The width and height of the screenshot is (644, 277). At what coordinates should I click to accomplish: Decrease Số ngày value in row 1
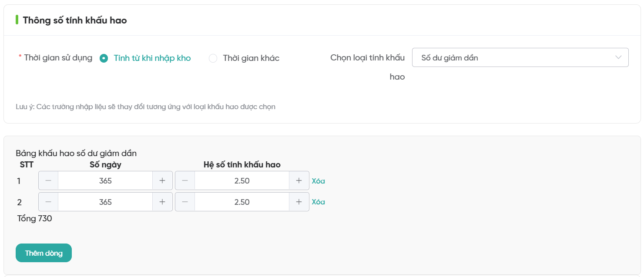[x=48, y=180]
